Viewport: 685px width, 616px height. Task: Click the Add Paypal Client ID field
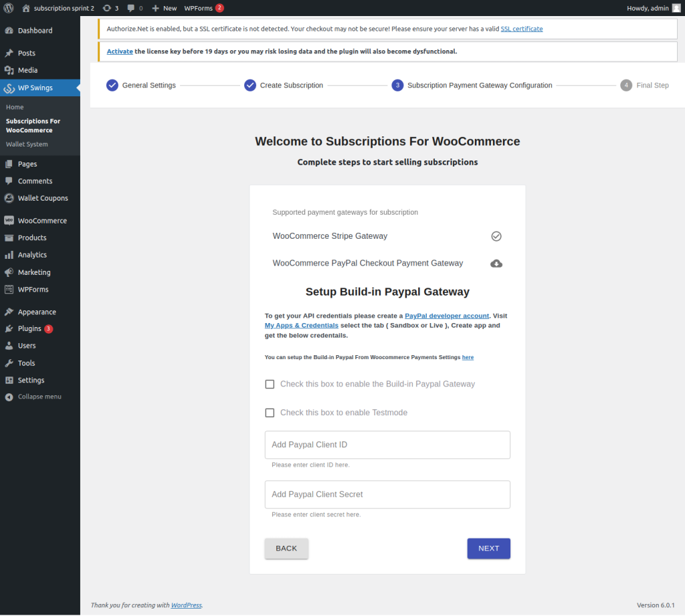pyautogui.click(x=387, y=444)
